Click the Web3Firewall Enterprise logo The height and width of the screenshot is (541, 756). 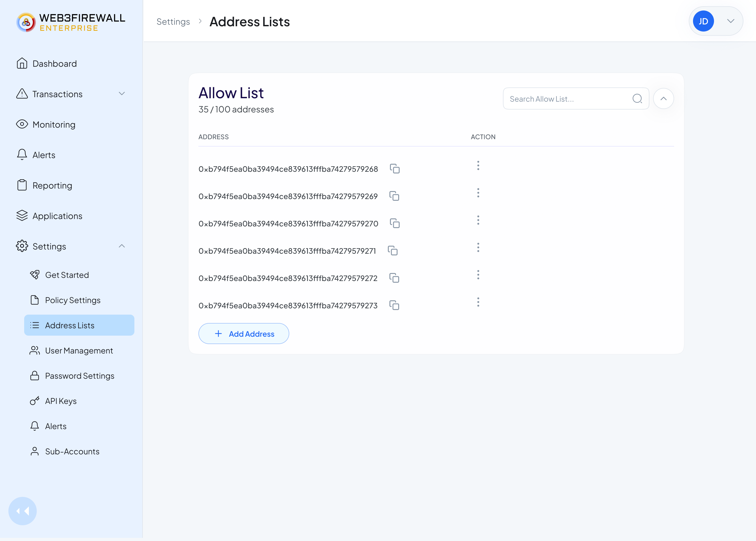click(x=71, y=22)
